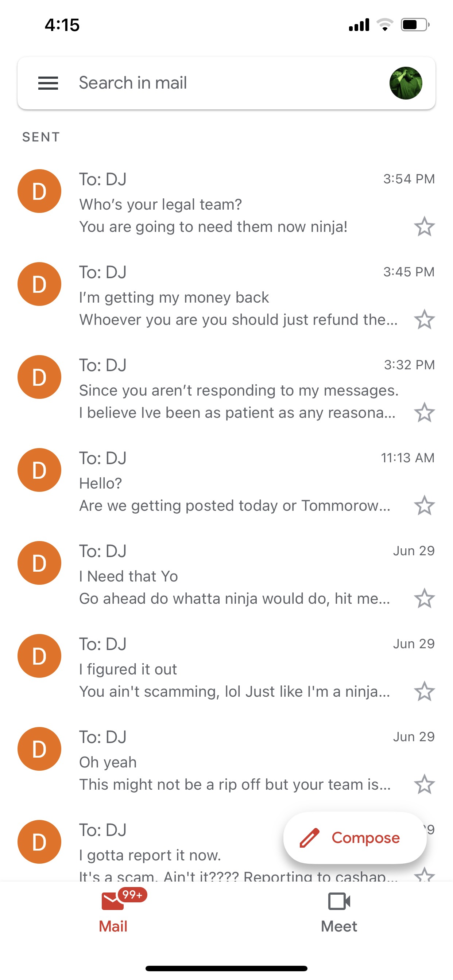
Task: Star the "Who's your legal team?" email
Action: point(424,227)
